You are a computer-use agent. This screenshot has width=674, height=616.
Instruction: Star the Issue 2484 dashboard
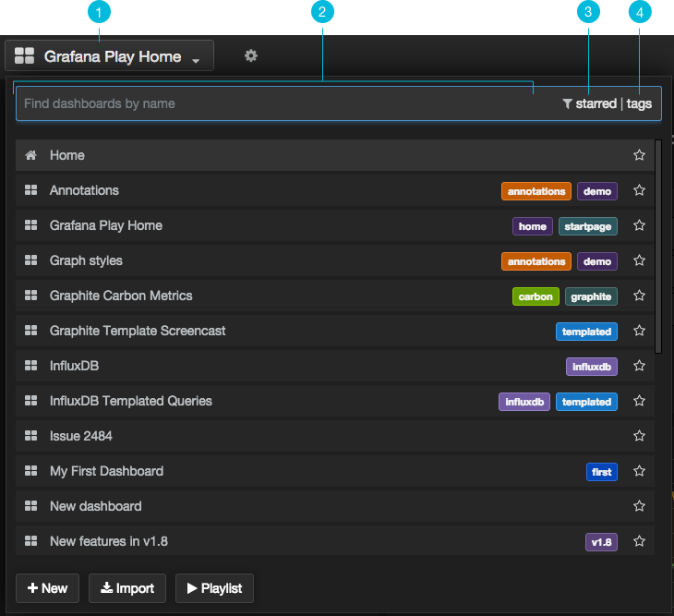pos(639,436)
